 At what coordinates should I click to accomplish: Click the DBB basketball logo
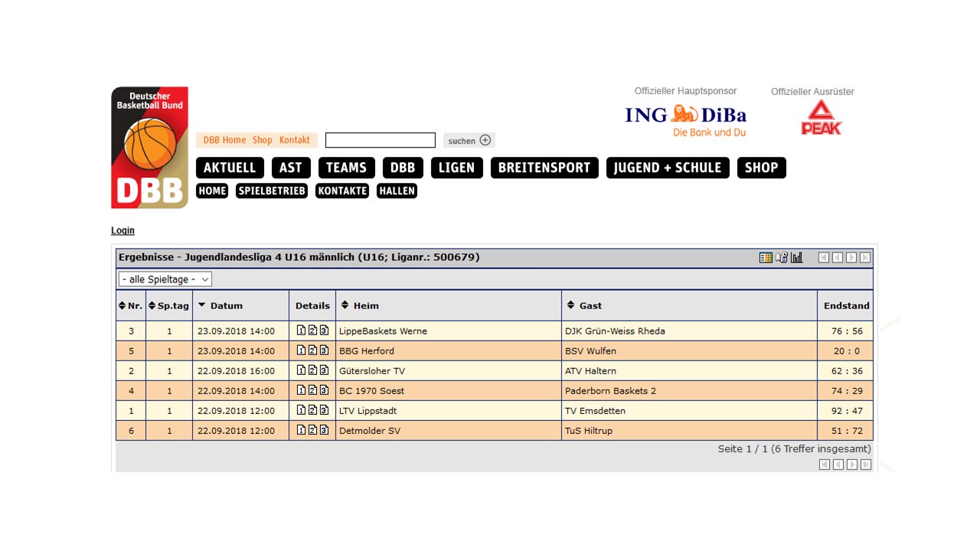tap(149, 147)
